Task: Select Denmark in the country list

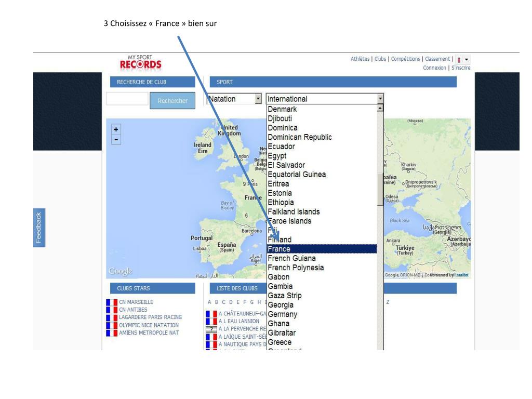Action: tap(322, 109)
